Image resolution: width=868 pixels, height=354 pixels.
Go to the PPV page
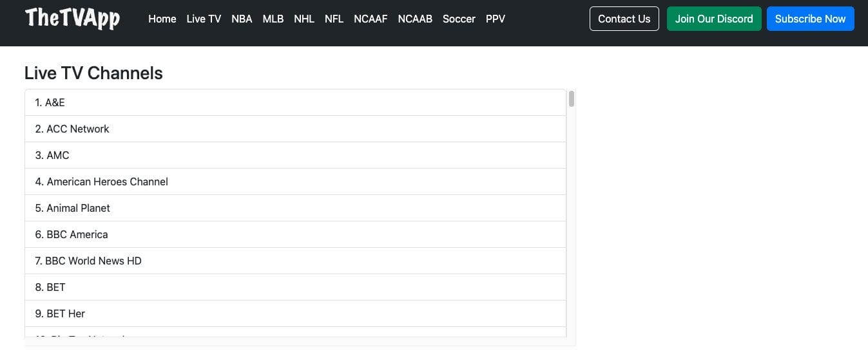pyautogui.click(x=496, y=19)
